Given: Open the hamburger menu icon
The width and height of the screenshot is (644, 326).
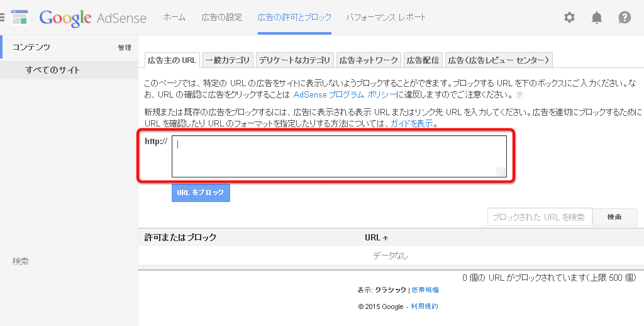Looking at the screenshot, I should 2,18.
